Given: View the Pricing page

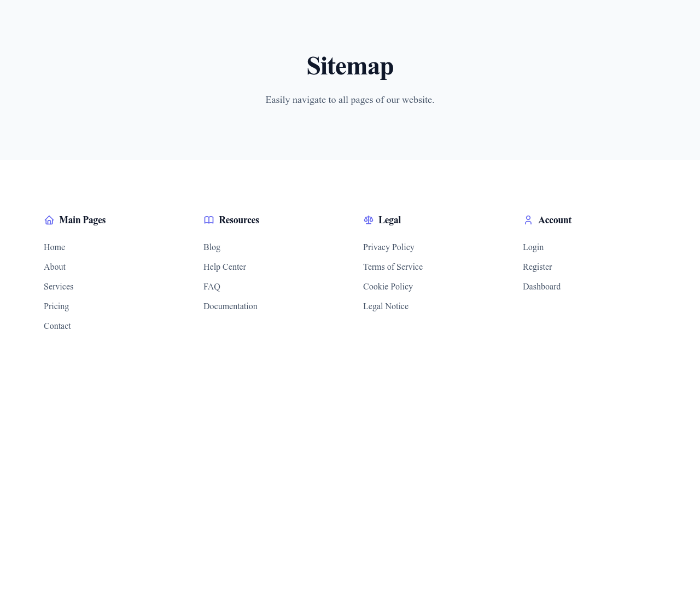Looking at the screenshot, I should pos(56,306).
